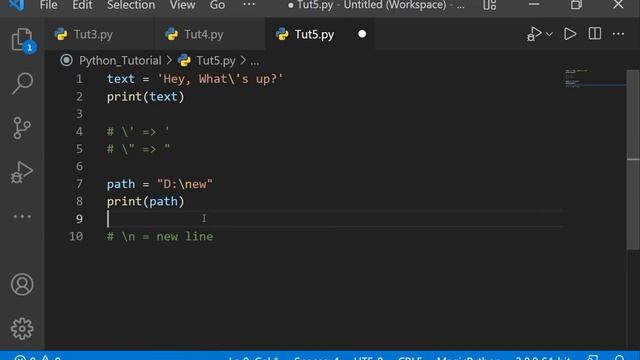The width and height of the screenshot is (640, 360).
Task: Click line number 1 in the gutter
Action: point(79,79)
